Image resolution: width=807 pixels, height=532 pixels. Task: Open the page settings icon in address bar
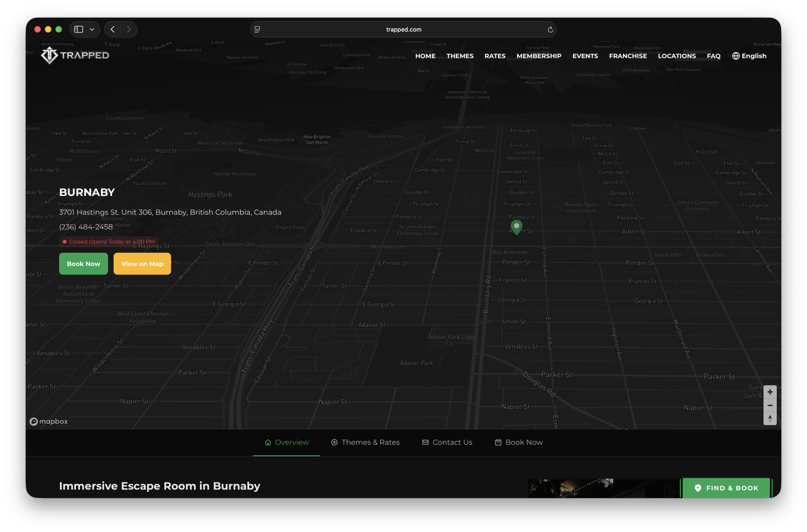click(257, 30)
